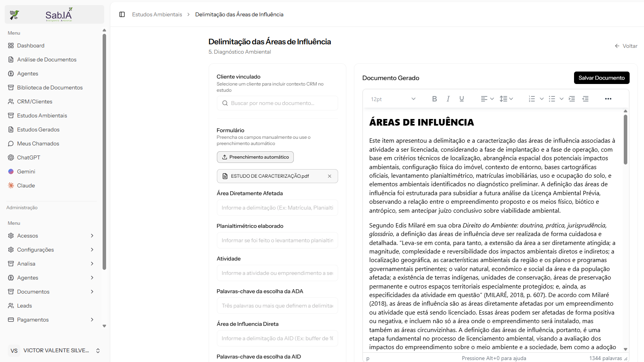Click the PDF file icon of ESTUDO DE CARACTERIZAÇÃO

click(225, 176)
